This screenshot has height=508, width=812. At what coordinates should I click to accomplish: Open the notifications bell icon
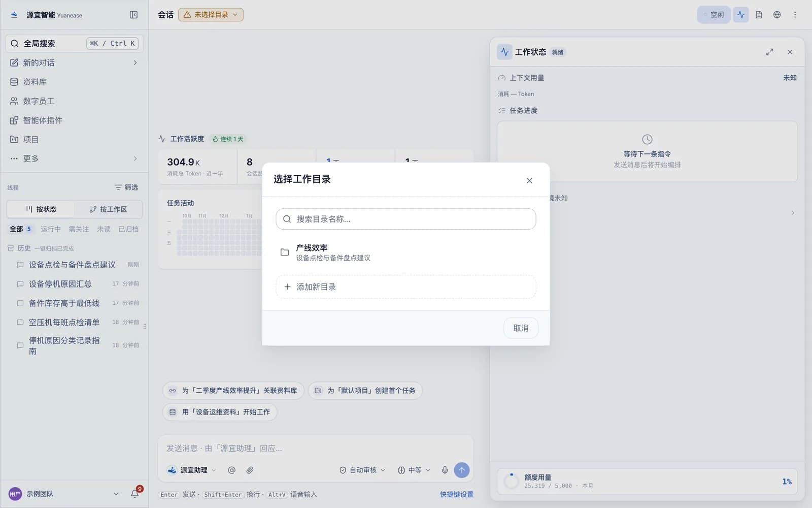pyautogui.click(x=135, y=493)
